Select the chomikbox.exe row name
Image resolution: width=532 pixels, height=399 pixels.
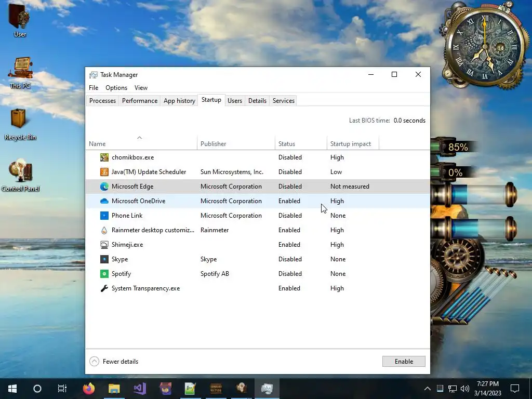tap(132, 157)
